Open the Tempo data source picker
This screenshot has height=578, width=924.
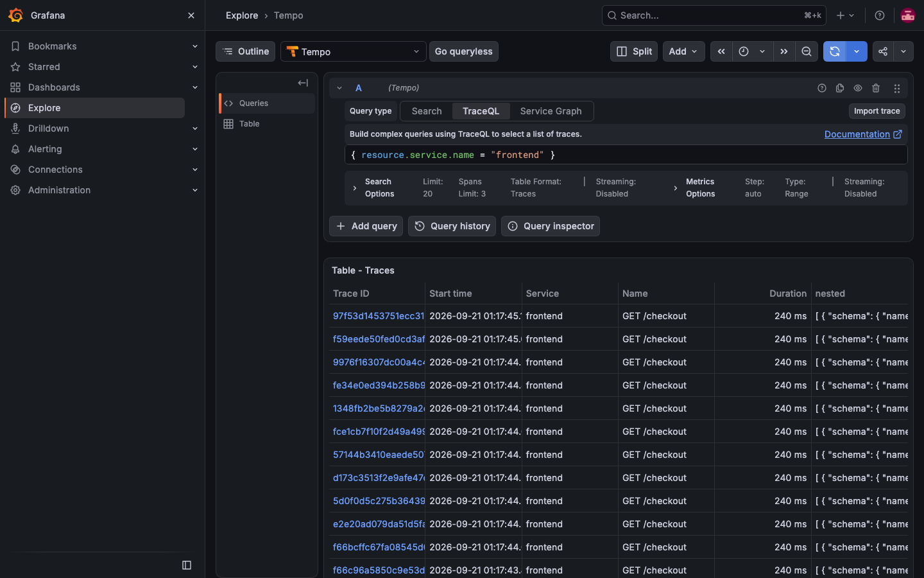coord(354,51)
